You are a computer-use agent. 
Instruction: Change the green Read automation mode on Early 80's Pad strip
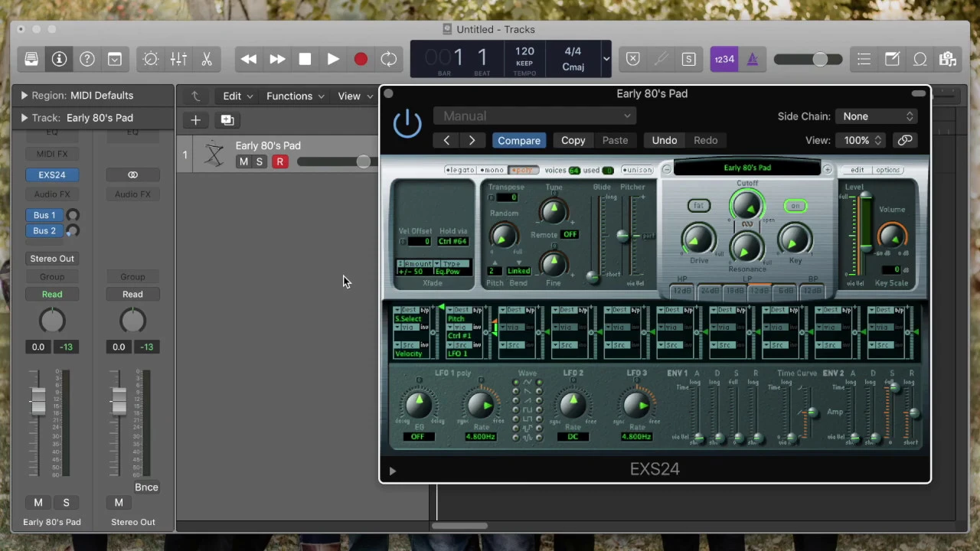[x=52, y=294]
